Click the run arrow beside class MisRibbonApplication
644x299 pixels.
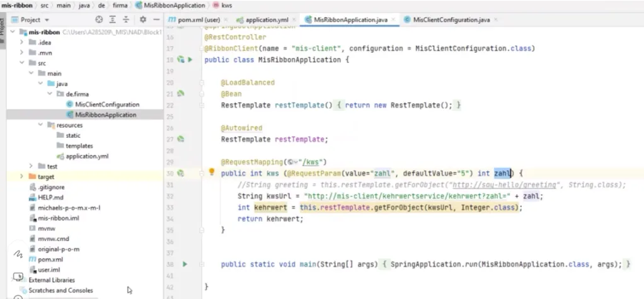[190, 59]
